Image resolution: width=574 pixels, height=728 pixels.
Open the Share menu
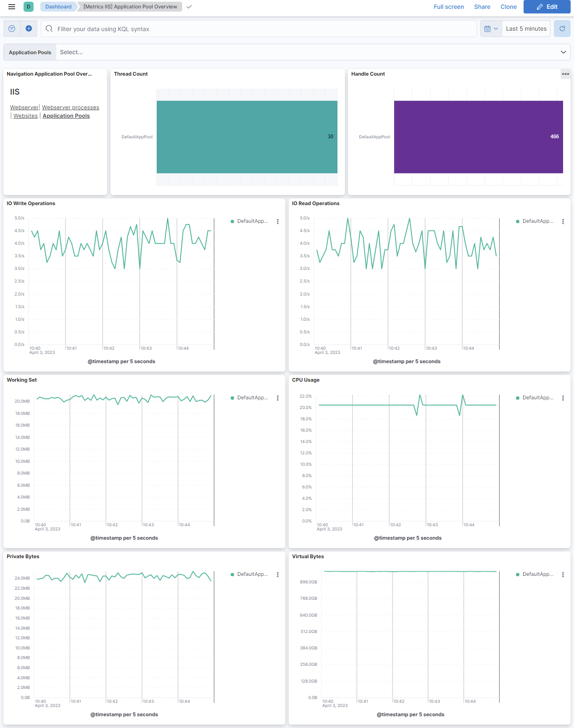coord(482,7)
